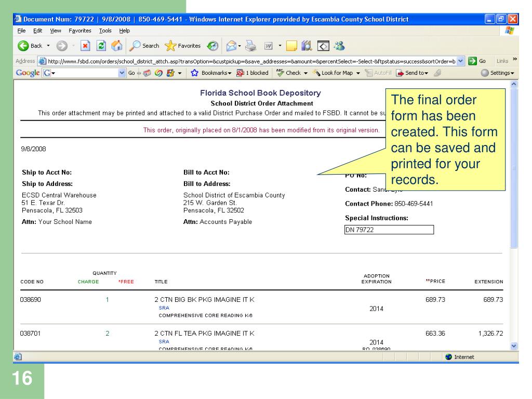Expand the Check dropdown arrow
The image size is (532, 399).
[x=305, y=73]
